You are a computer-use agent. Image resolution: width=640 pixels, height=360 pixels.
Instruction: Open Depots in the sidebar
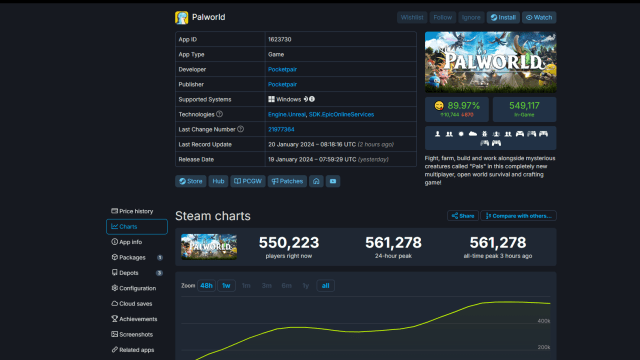click(x=136, y=273)
